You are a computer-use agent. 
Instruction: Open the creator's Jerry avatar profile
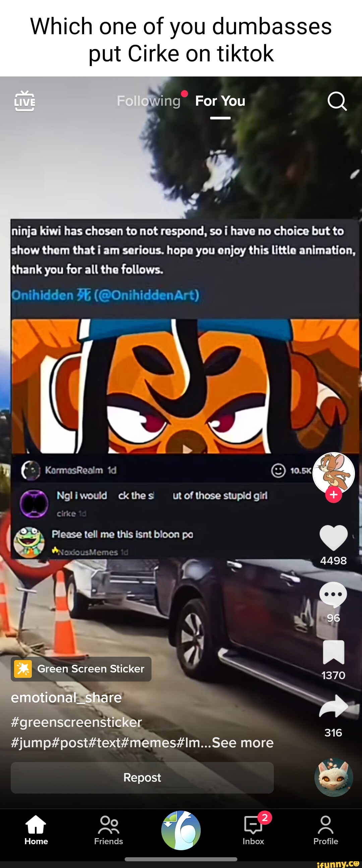[334, 473]
